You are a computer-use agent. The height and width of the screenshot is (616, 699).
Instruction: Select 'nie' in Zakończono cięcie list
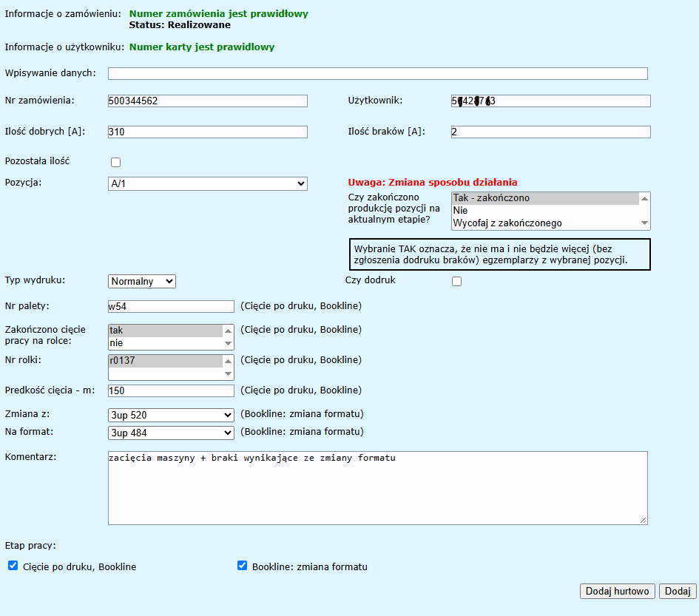click(166, 343)
